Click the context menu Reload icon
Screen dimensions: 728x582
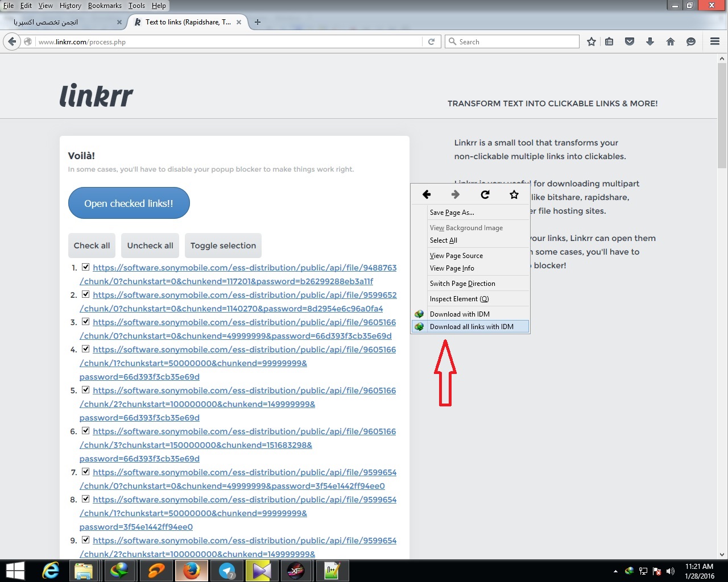[485, 194]
